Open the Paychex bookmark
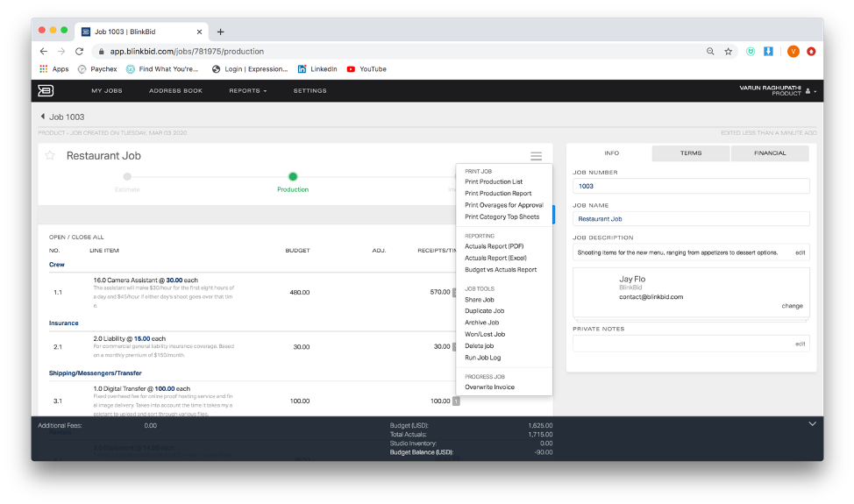The height and width of the screenshot is (504, 854). [97, 69]
